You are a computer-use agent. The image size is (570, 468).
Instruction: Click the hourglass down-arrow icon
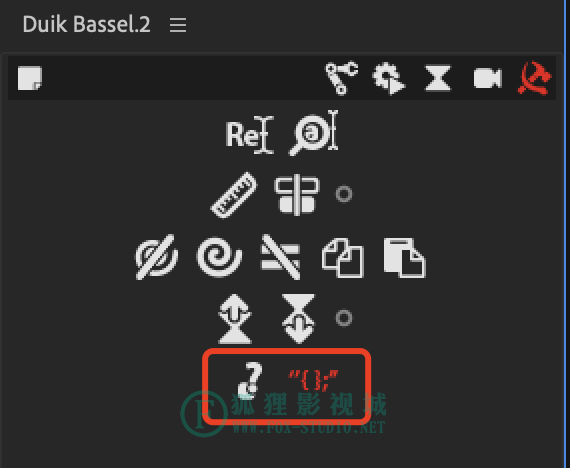click(x=298, y=319)
